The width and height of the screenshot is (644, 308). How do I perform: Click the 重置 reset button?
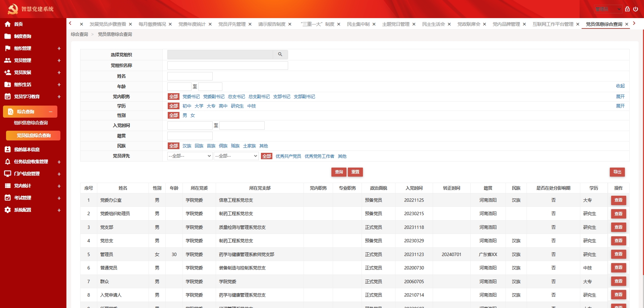click(355, 172)
